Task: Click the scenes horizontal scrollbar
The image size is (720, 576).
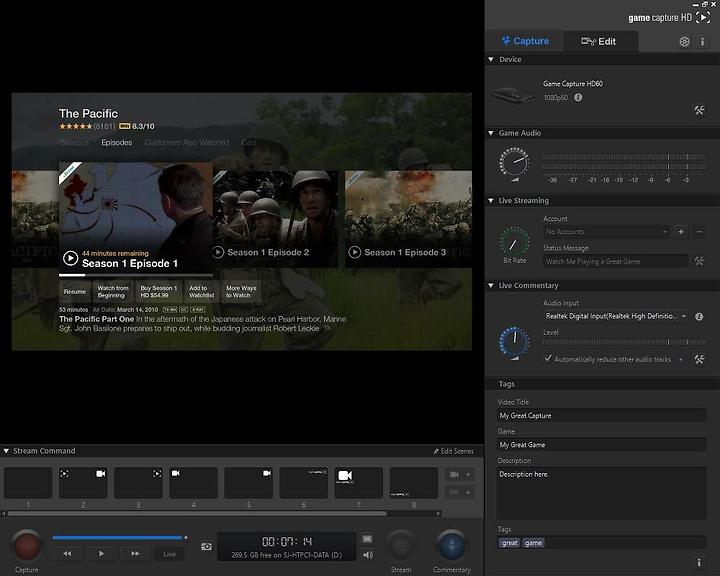Action: click(197, 514)
